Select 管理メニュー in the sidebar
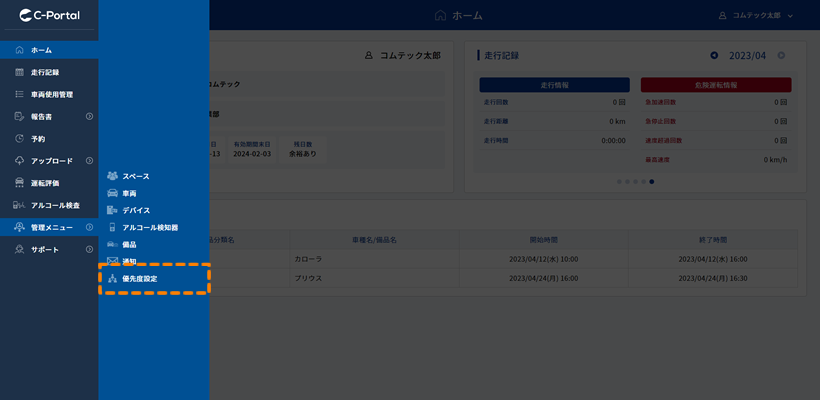The width and height of the screenshot is (820, 400). 49,227
